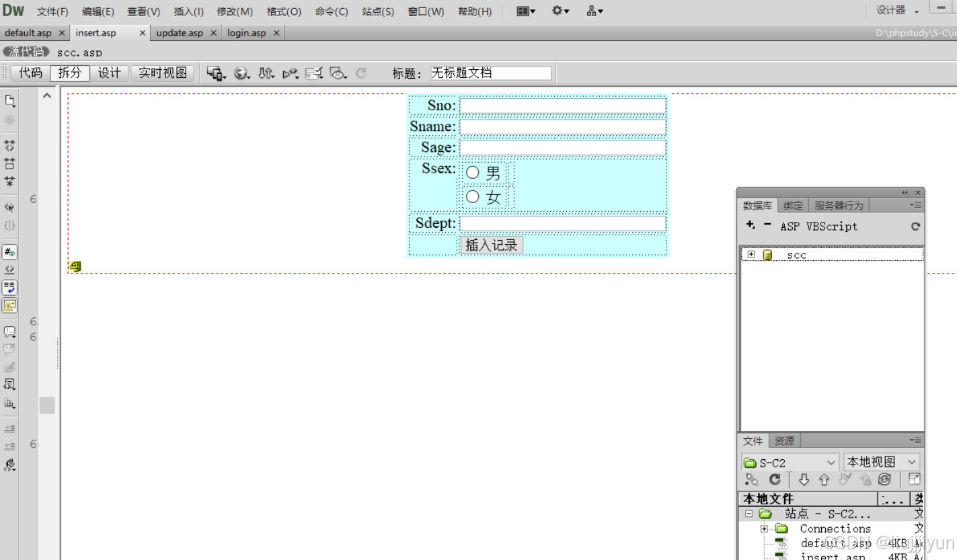
Task: Switch to the login.asp tab
Action: (x=247, y=33)
